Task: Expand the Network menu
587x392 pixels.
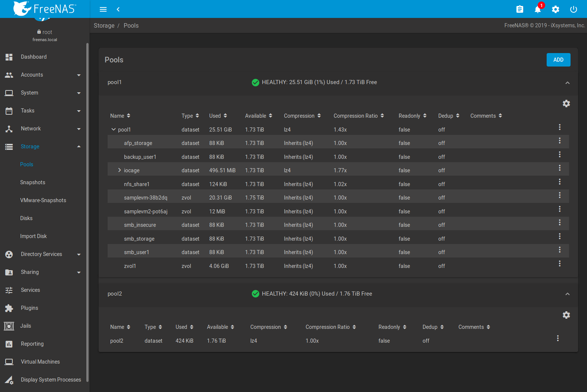Action: pos(45,129)
